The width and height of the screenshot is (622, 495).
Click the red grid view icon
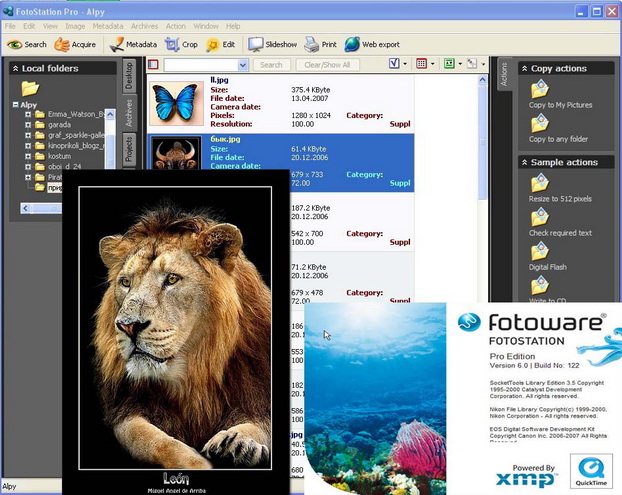[x=421, y=63]
